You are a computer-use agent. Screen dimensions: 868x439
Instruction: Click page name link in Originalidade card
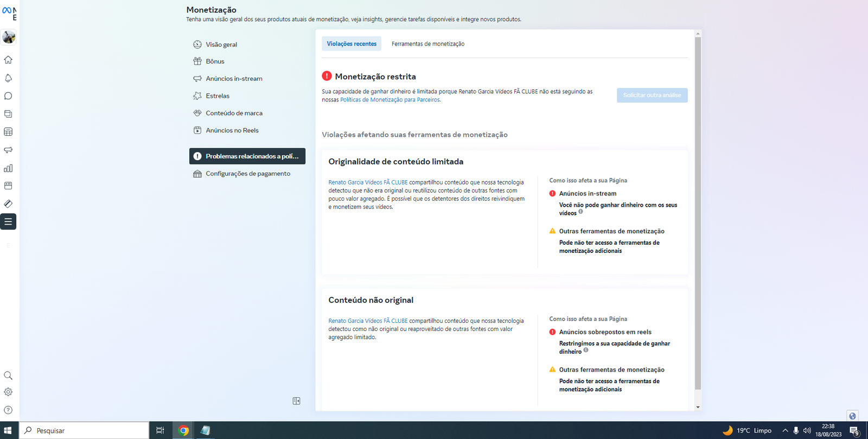pos(368,182)
